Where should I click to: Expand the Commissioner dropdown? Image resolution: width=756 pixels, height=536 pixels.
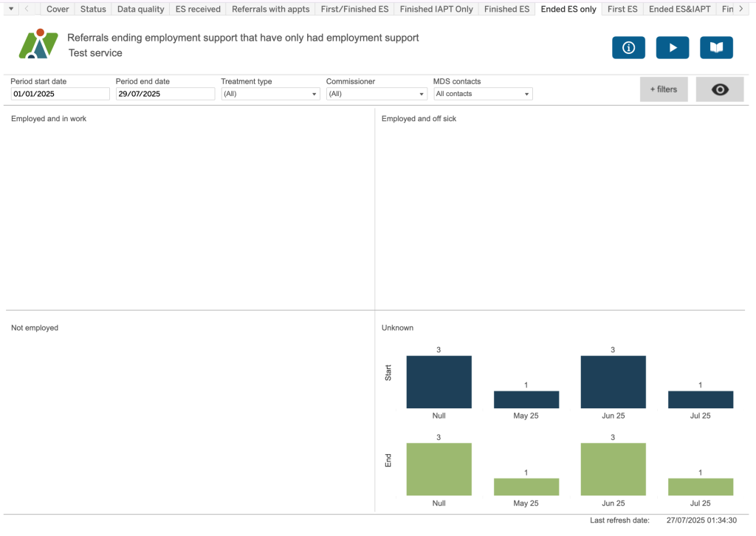click(x=377, y=94)
